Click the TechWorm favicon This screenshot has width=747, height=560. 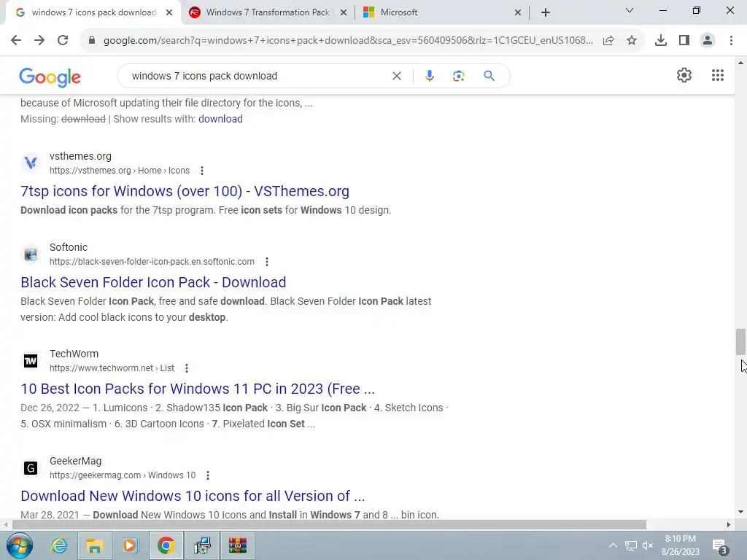click(x=31, y=361)
